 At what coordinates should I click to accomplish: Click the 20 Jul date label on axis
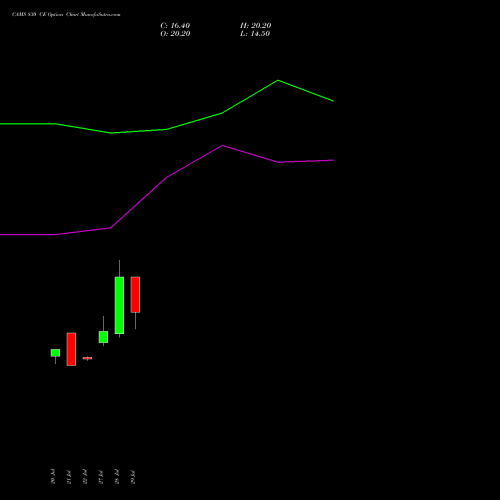point(53,476)
